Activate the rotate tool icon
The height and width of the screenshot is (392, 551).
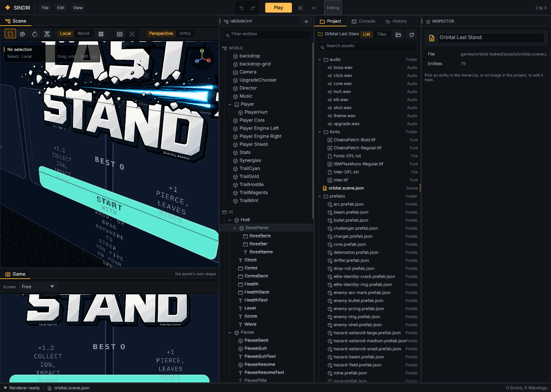[x=35, y=34]
